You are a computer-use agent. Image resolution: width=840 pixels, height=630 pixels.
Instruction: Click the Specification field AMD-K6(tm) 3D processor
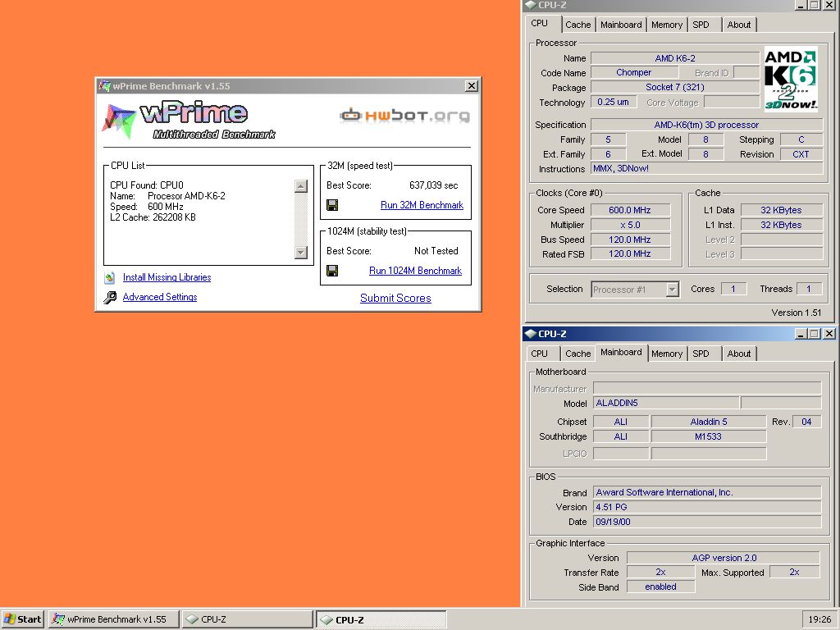[706, 125]
